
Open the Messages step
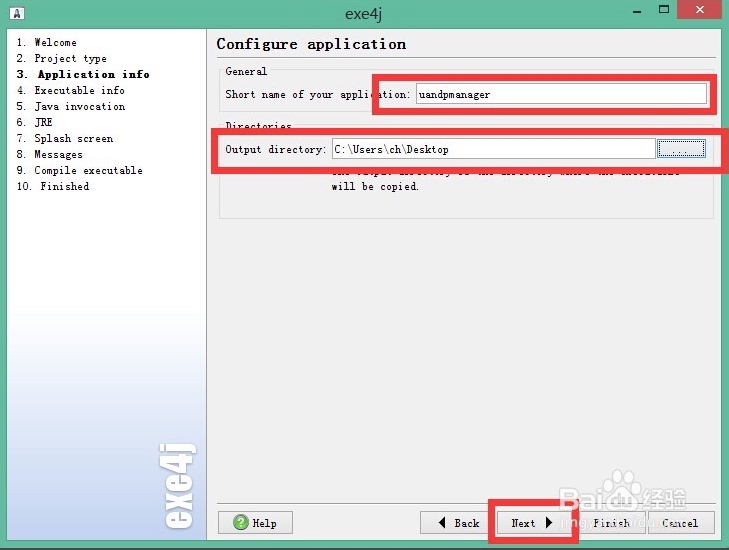click(x=49, y=154)
